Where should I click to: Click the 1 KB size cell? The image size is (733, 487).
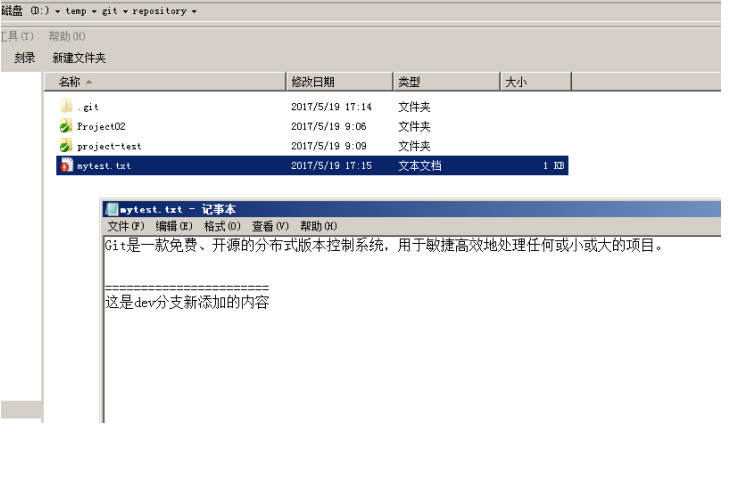553,165
